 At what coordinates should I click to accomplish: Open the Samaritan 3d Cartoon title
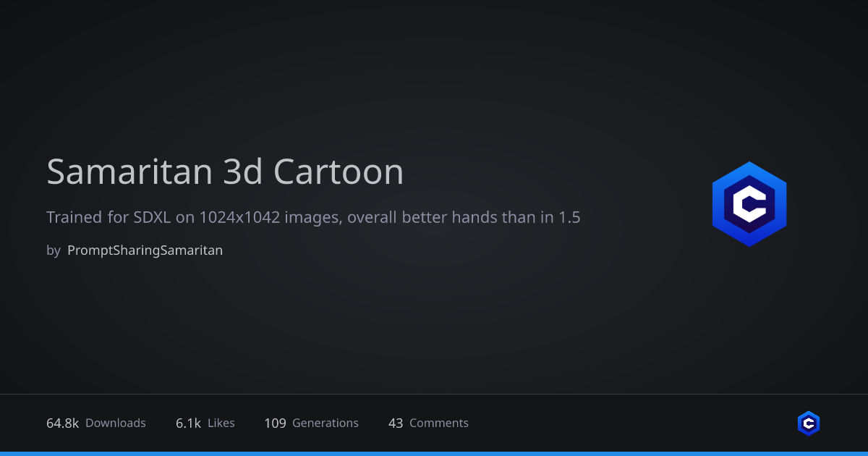click(x=225, y=172)
